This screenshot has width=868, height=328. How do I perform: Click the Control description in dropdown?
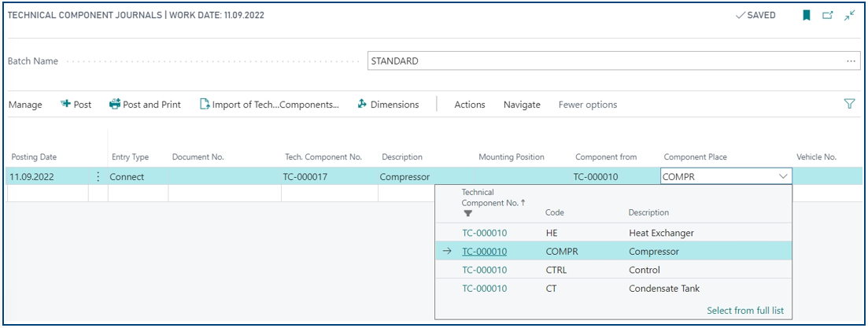click(645, 270)
